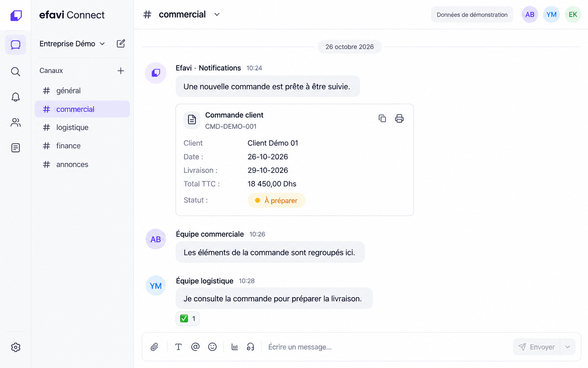Screen dimensions: 588x368
Task: Open notifications bell in sidebar
Action: point(16,97)
